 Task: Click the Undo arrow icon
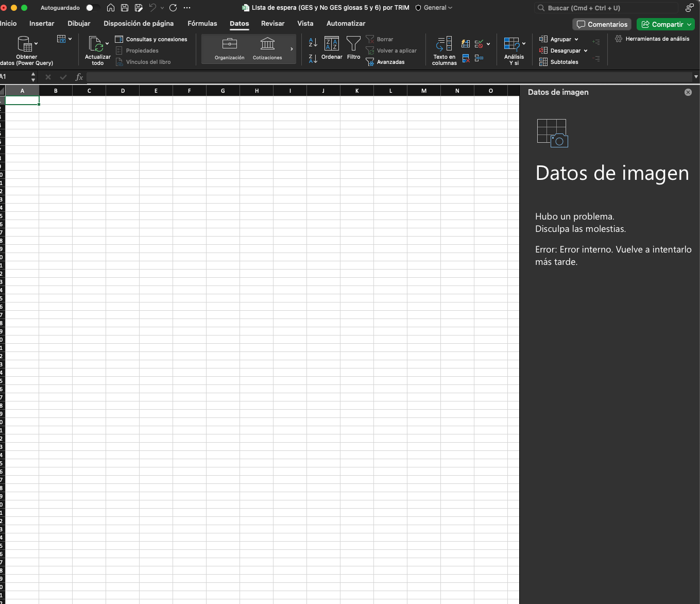(x=152, y=8)
